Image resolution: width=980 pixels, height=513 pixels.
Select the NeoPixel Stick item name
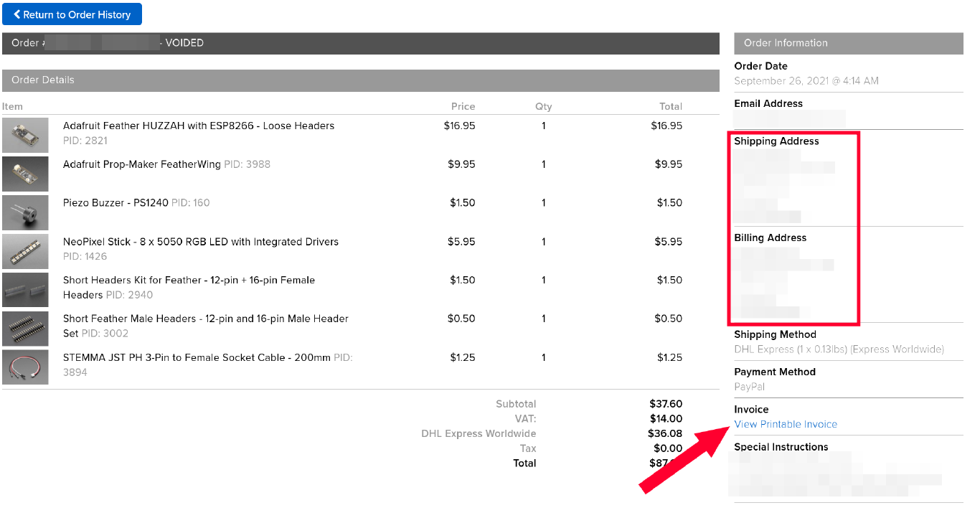pos(201,242)
